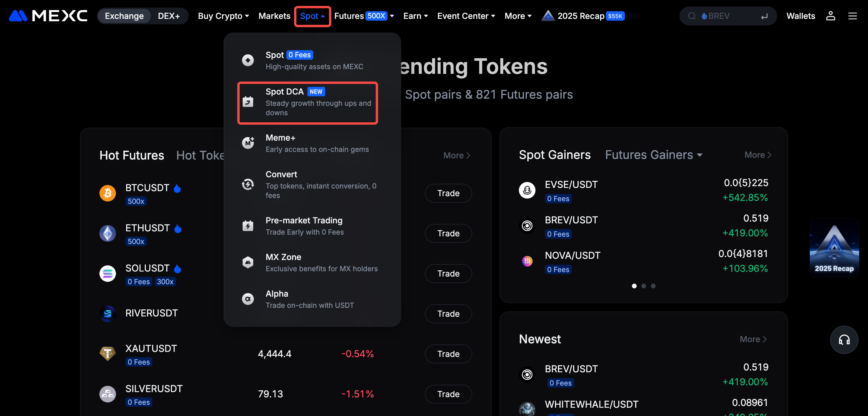Image resolution: width=868 pixels, height=416 pixels.
Task: Open More link in Newest panel
Action: tap(753, 339)
